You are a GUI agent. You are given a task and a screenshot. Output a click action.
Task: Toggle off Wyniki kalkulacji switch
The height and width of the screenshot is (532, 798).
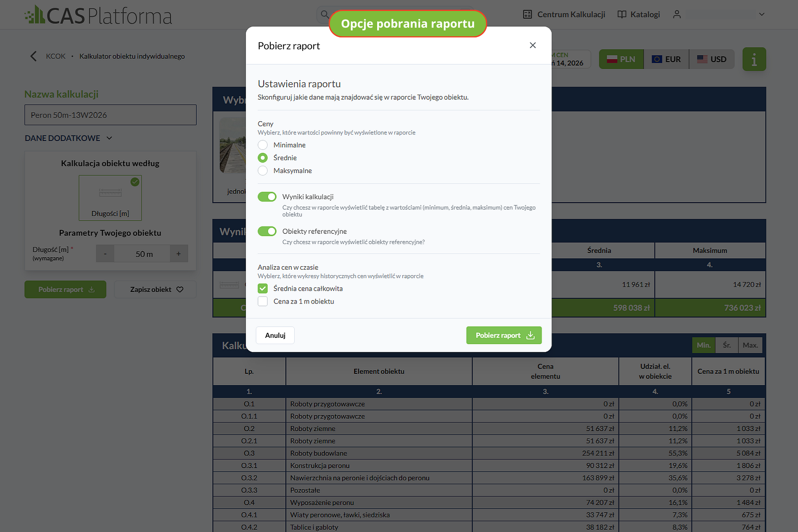click(267, 197)
